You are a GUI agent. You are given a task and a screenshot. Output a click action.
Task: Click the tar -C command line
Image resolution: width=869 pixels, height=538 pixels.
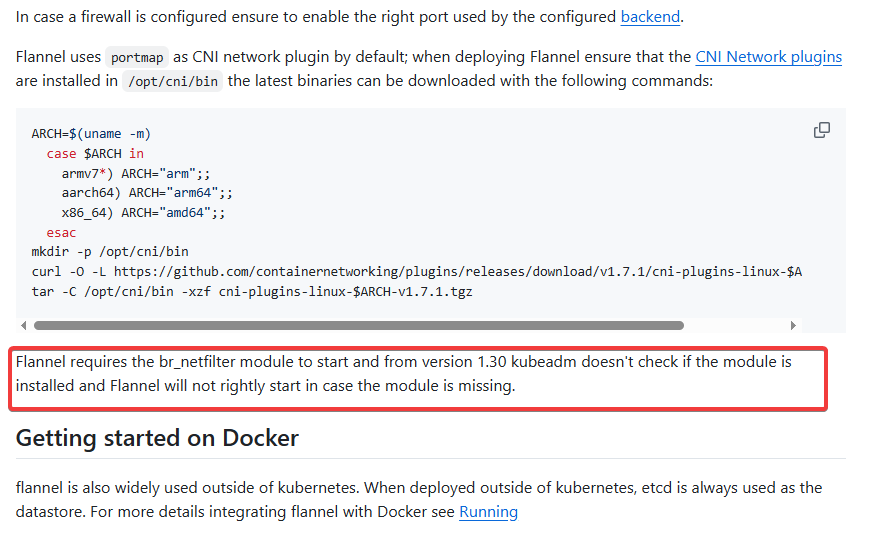click(252, 292)
